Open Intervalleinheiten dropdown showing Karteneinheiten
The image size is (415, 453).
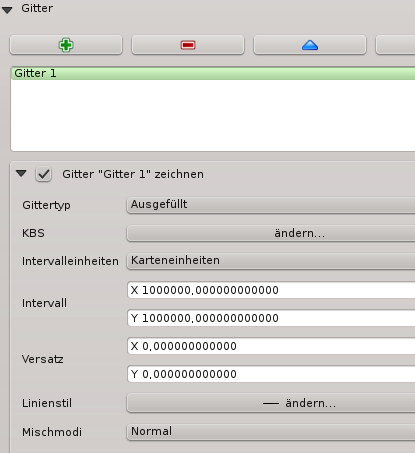(271, 261)
